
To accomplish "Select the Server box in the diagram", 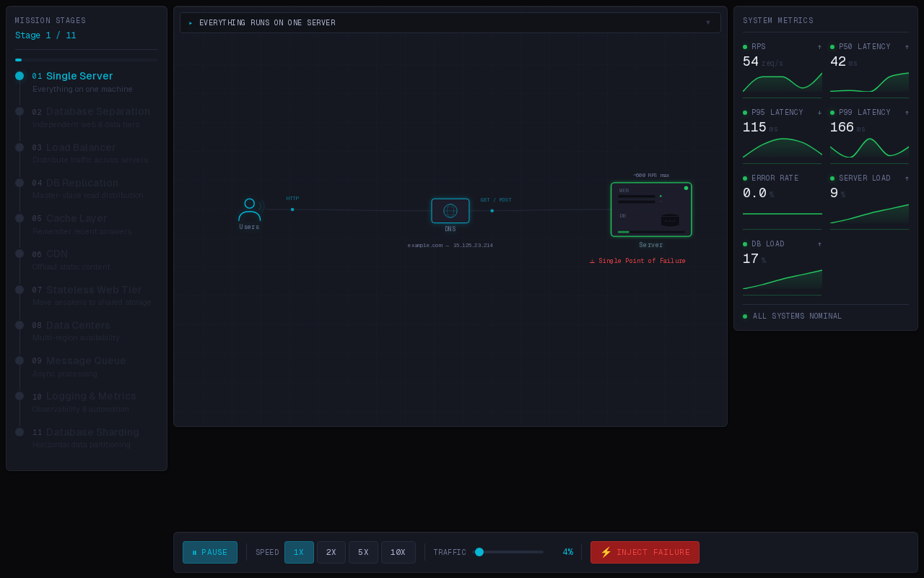I will click(x=651, y=210).
